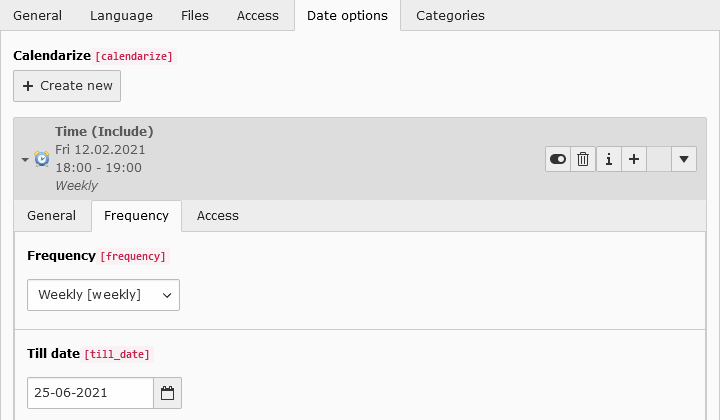Add new record after Time entry
This screenshot has height=420, width=720.
pyautogui.click(x=634, y=159)
